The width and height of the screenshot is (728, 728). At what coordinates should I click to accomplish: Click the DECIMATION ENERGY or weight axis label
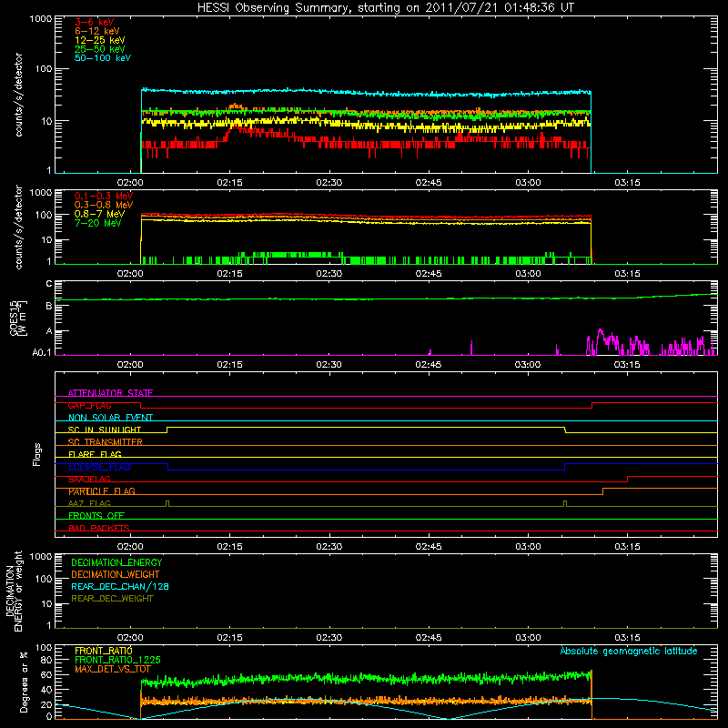[14, 591]
